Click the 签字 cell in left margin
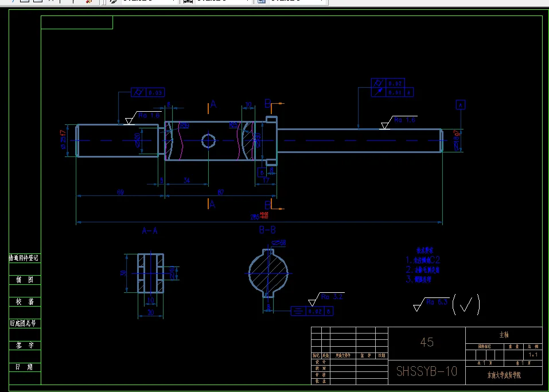Viewport: 549px width, 392px height. (x=25, y=346)
